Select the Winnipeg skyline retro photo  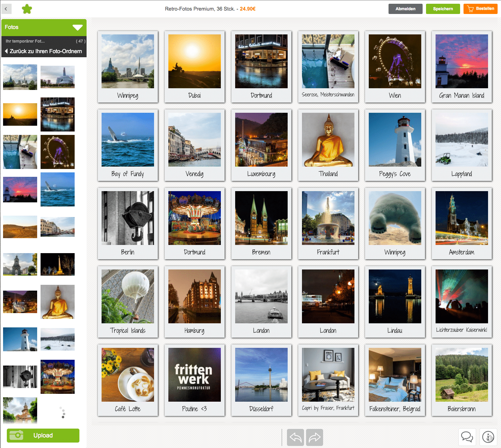tap(128, 67)
